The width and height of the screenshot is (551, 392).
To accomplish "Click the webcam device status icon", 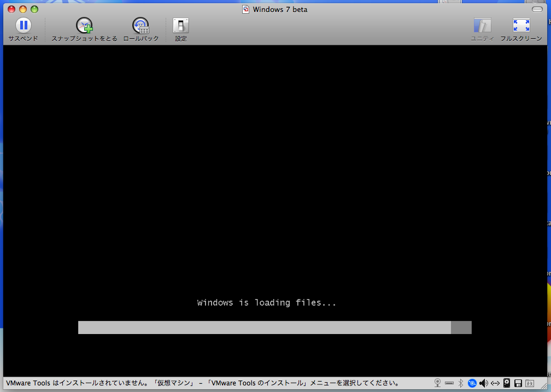I will [x=437, y=383].
